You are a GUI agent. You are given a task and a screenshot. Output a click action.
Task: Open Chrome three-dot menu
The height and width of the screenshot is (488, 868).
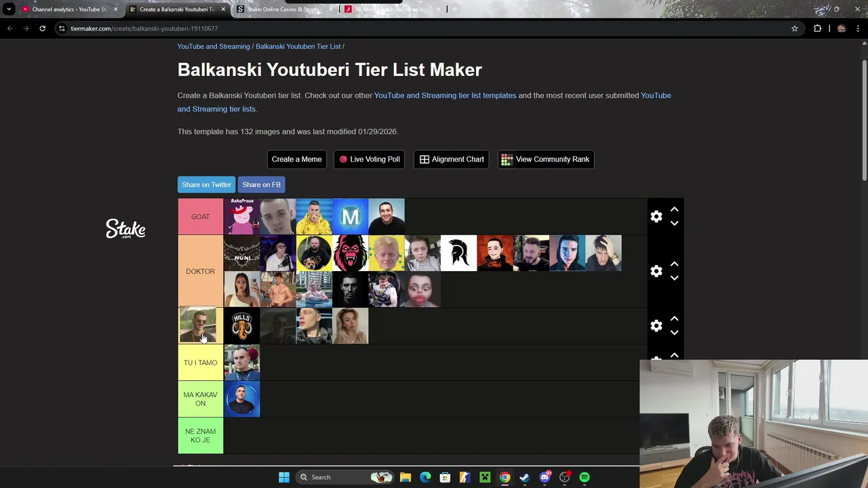pos(859,28)
